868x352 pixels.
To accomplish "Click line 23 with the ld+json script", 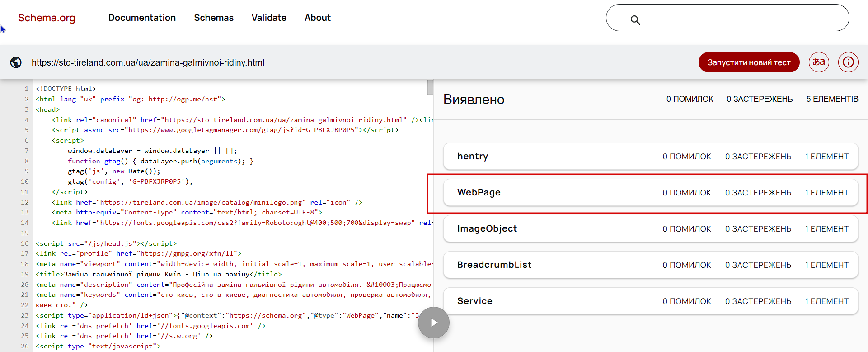I will [226, 315].
